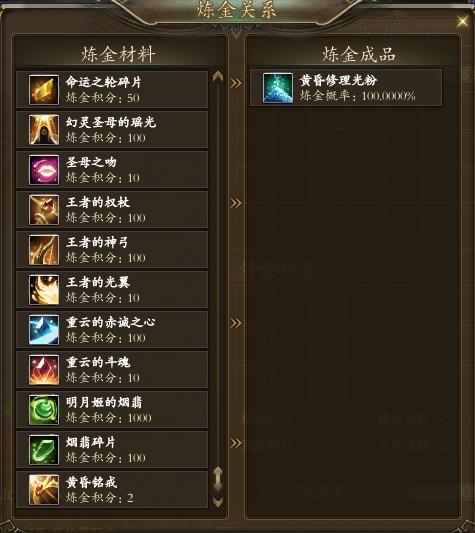Click the materials list scrollbar handle
The height and width of the screenshot is (533, 475).
tap(218, 479)
